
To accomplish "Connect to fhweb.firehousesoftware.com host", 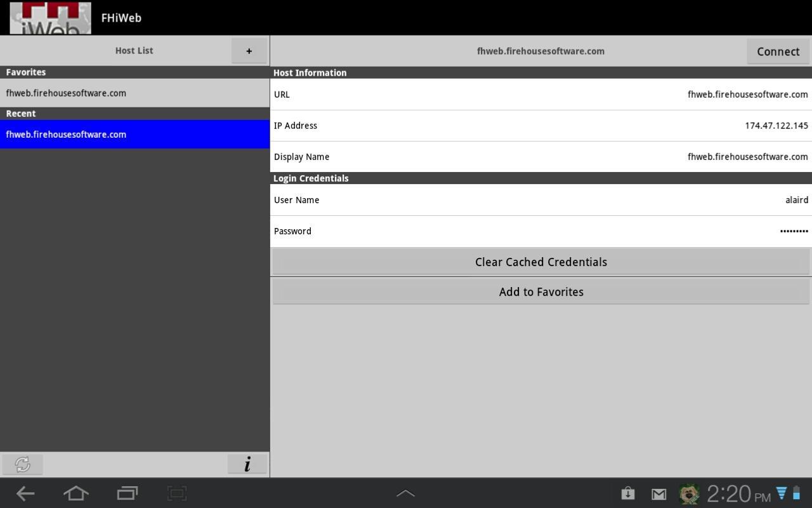I will click(778, 51).
